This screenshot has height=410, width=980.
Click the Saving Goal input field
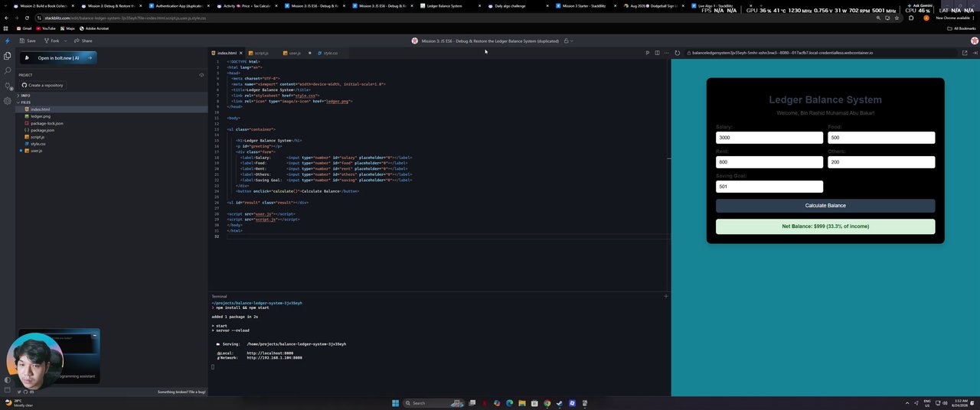point(769,187)
